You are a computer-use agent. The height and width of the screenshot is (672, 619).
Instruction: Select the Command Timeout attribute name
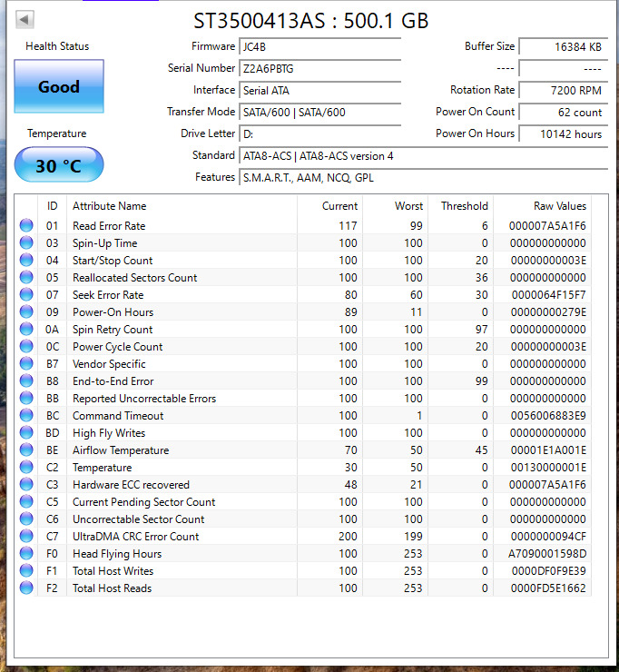[118, 416]
